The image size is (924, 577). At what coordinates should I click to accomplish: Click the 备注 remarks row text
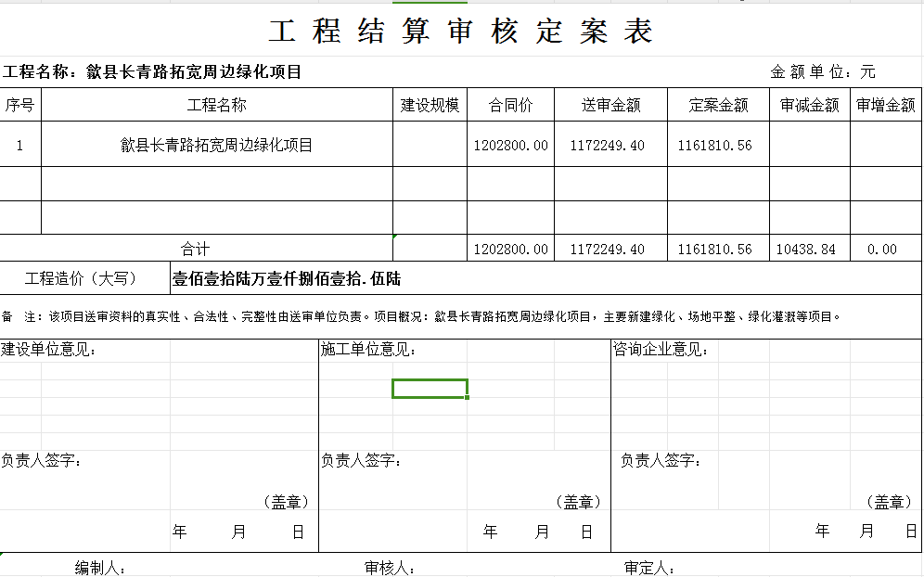pos(422,316)
